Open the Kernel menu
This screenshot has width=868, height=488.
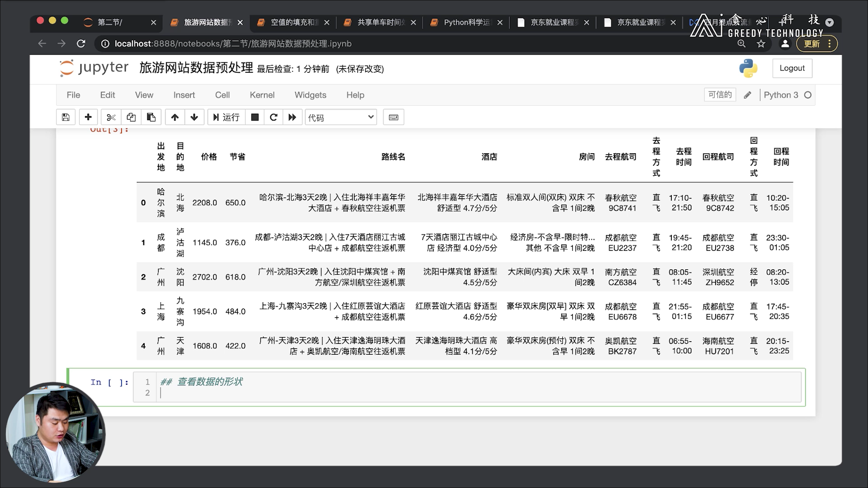262,95
